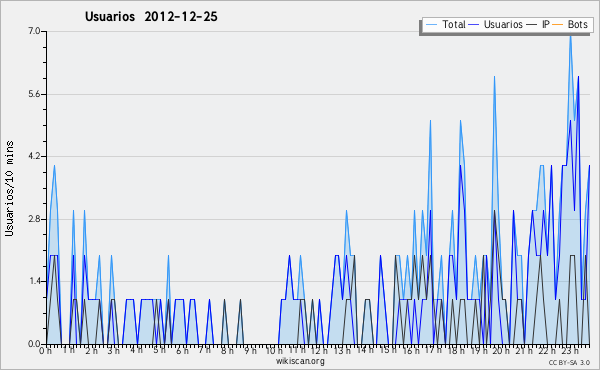Click the 0 h time axis marker
Viewport: 600px width, 370px height.
point(45,350)
